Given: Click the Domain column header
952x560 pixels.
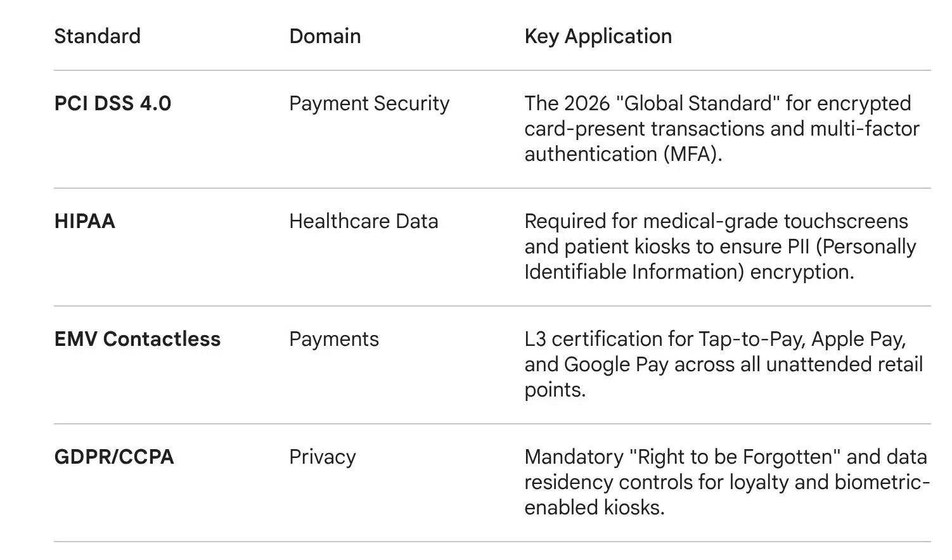Looking at the screenshot, I should [x=325, y=36].
